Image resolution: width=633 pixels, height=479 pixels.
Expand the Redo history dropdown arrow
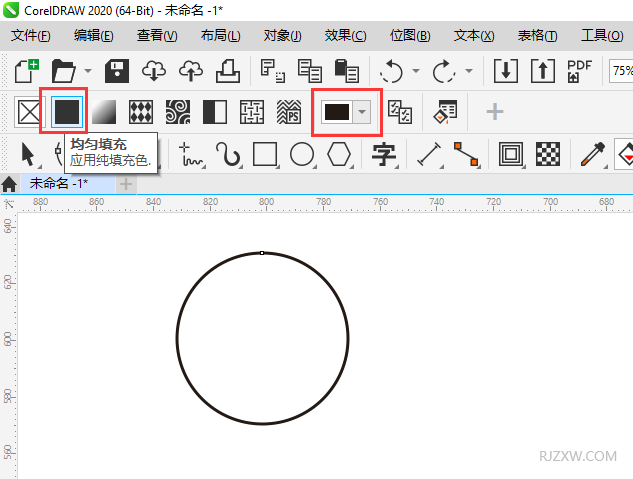(x=468, y=72)
